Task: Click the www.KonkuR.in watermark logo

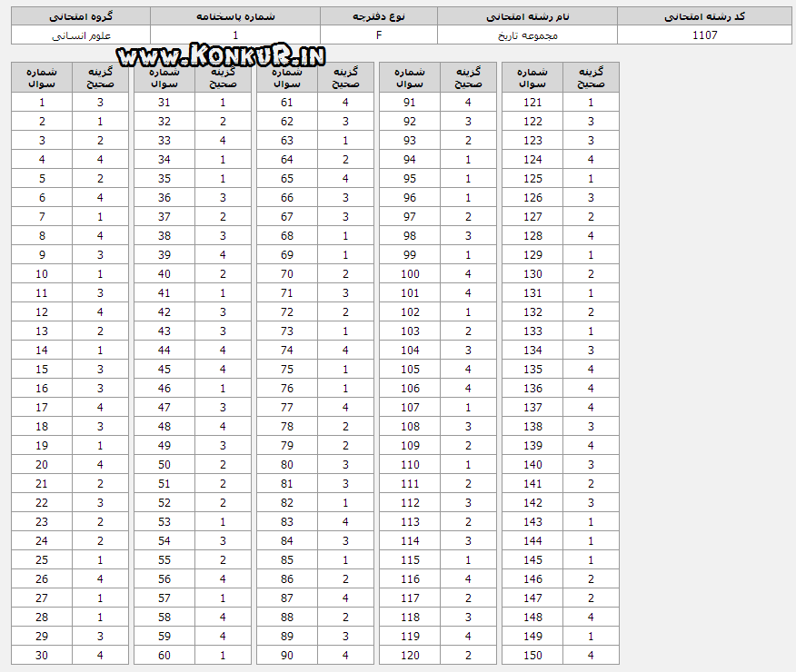Action: [221, 54]
